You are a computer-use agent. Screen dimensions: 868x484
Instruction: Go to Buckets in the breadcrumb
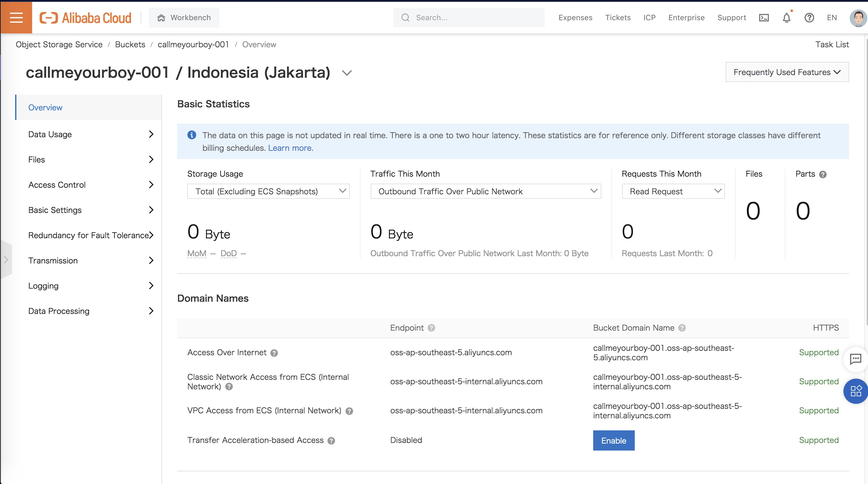pos(130,44)
